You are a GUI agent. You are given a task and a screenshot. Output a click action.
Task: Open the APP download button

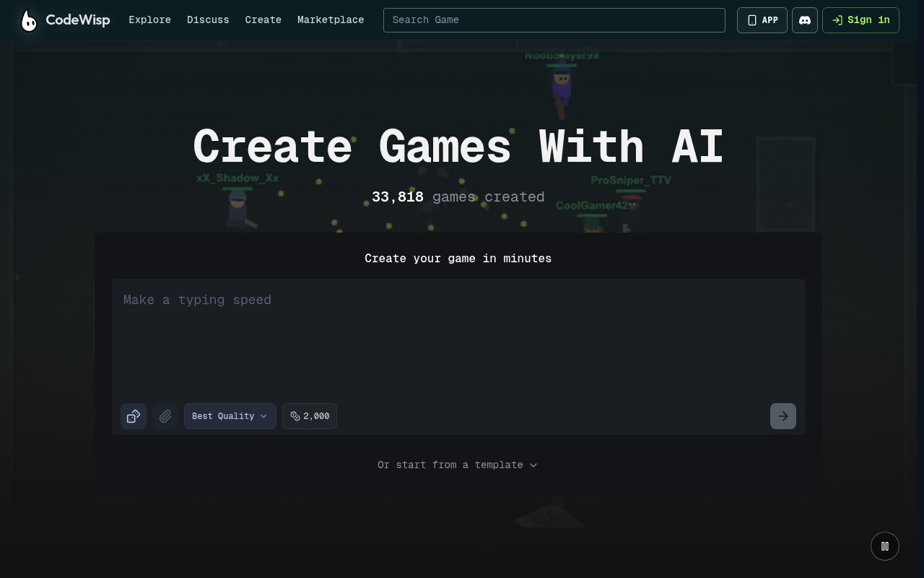tap(762, 20)
